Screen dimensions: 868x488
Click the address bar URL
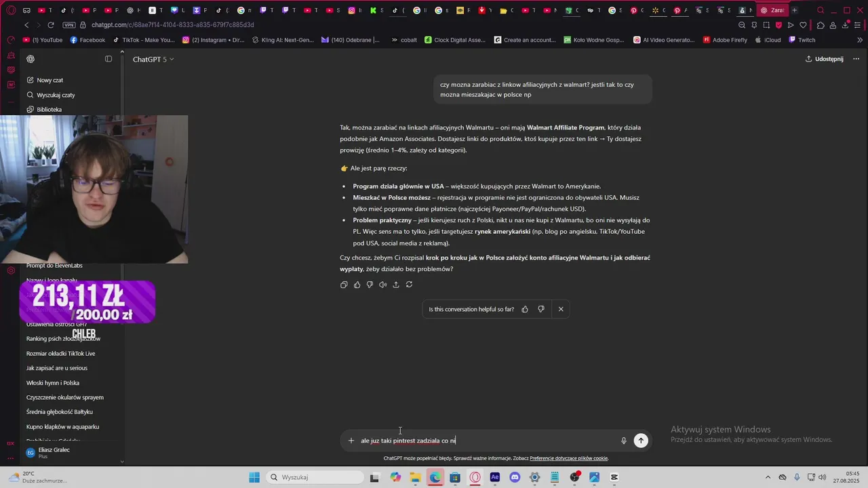click(x=173, y=25)
